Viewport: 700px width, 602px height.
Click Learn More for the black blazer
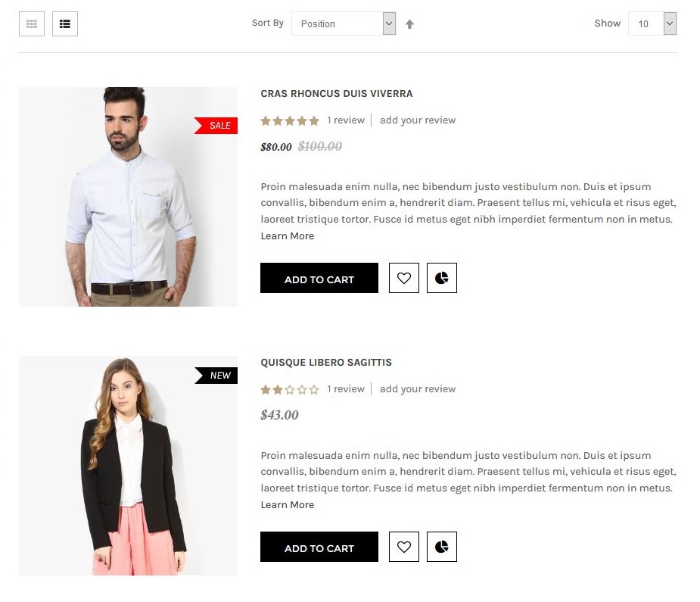coord(287,505)
